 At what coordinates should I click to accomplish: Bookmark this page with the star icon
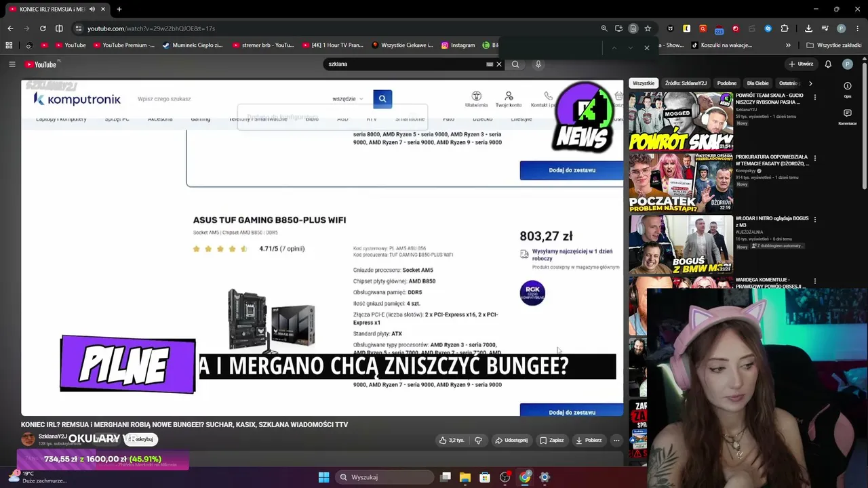[x=648, y=28]
